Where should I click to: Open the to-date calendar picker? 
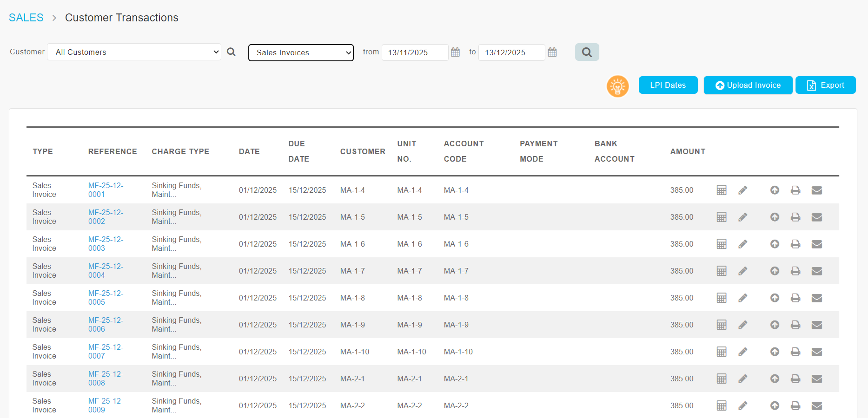pos(552,52)
